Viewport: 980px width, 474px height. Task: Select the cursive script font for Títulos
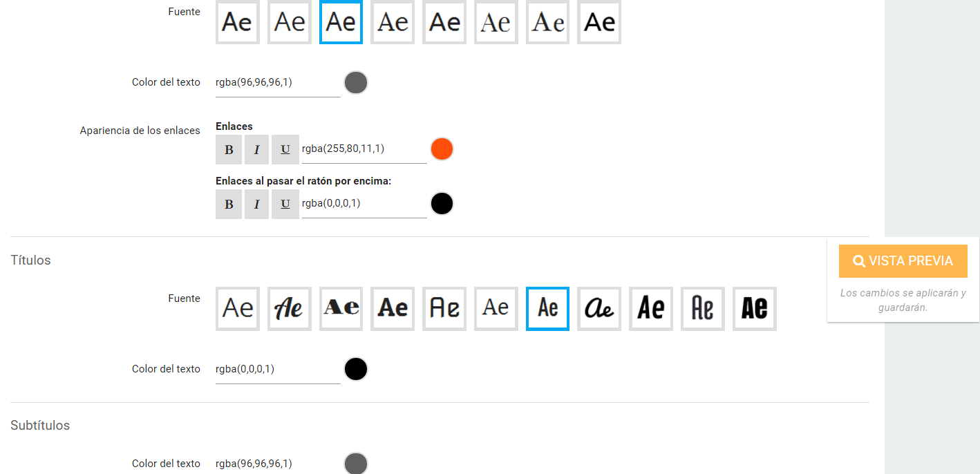599,309
